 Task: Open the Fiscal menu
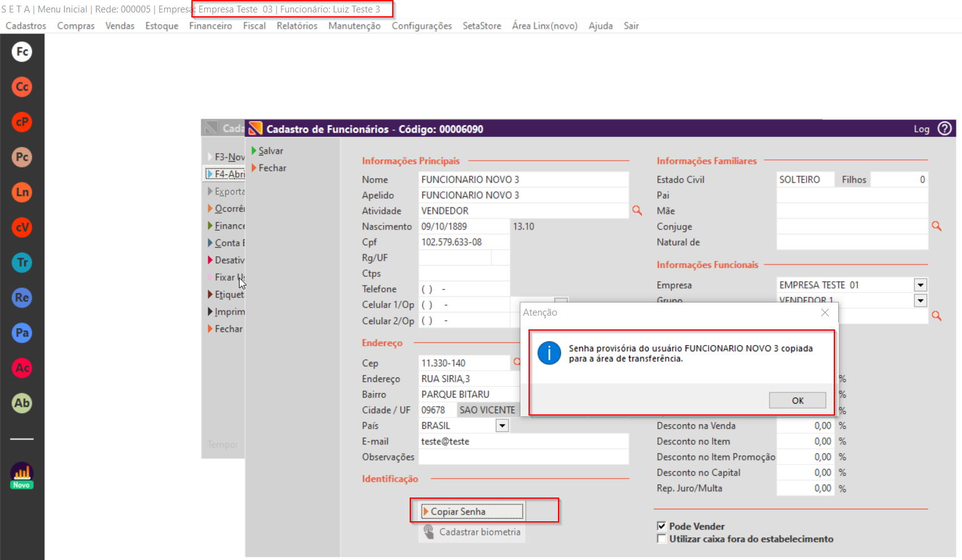[x=255, y=26]
